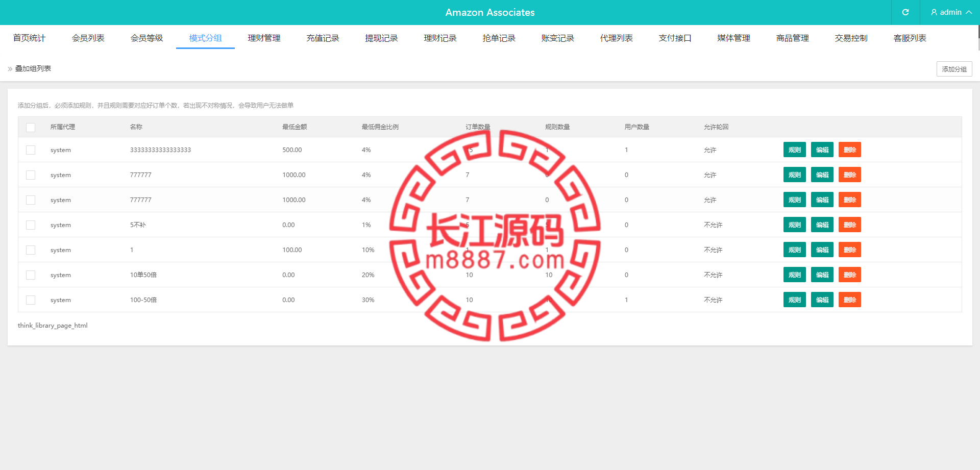Go to the 抢单记录 tab

[x=499, y=38]
